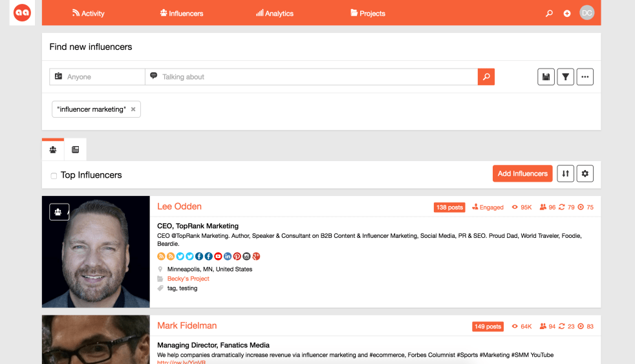This screenshot has width=635, height=364.
Task: Click the 138 posts badge
Action: click(x=449, y=208)
